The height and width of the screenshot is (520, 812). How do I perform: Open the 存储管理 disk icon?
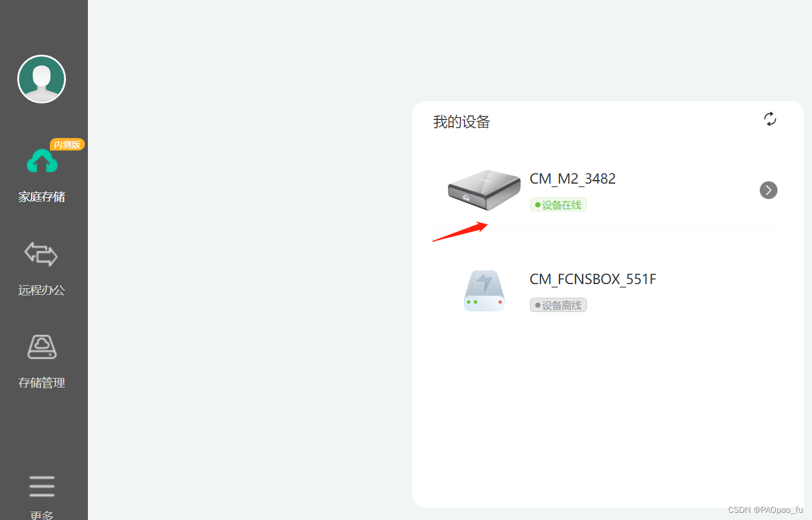42,346
